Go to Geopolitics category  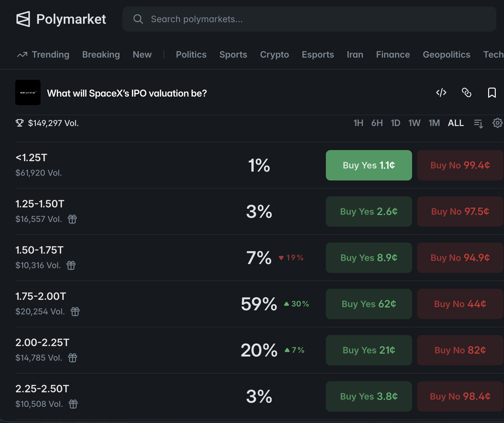click(447, 54)
